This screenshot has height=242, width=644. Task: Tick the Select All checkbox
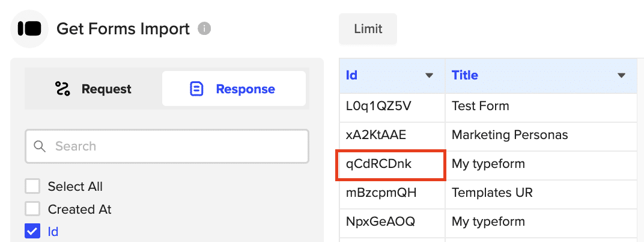pyautogui.click(x=32, y=187)
